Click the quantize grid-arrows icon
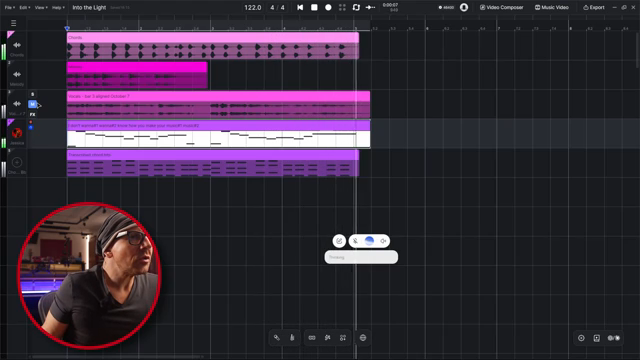This screenshot has width=640, height=360. (x=343, y=338)
